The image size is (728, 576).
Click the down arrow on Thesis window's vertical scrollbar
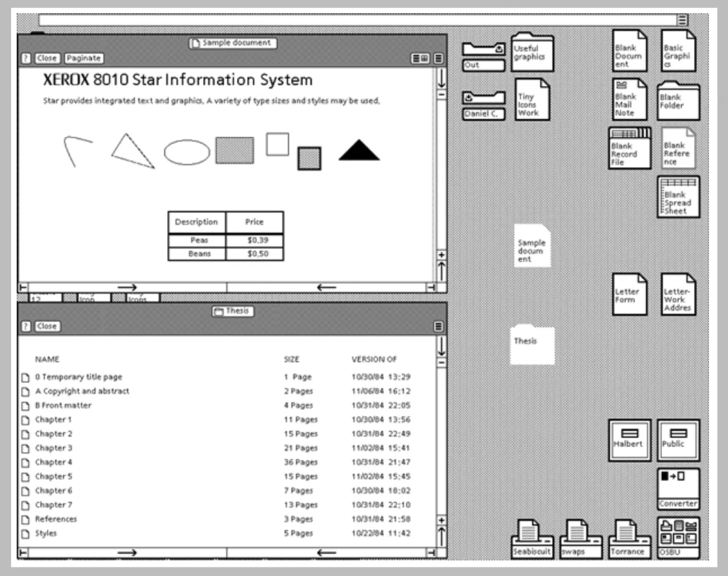441,346
